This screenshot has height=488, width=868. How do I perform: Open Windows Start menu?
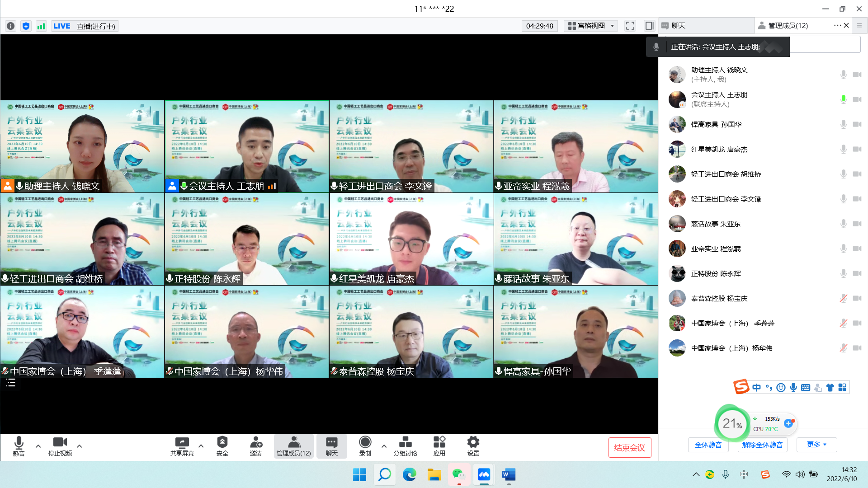coord(360,474)
